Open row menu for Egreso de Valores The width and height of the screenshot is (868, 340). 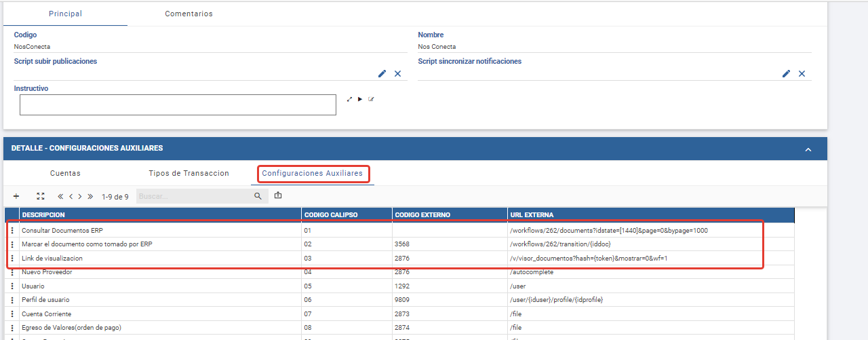tap(12, 328)
